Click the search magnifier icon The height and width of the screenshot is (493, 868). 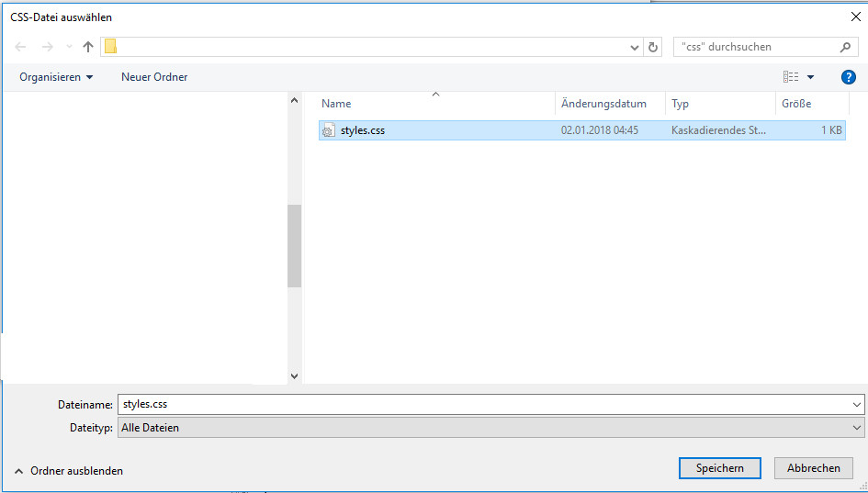click(x=845, y=47)
